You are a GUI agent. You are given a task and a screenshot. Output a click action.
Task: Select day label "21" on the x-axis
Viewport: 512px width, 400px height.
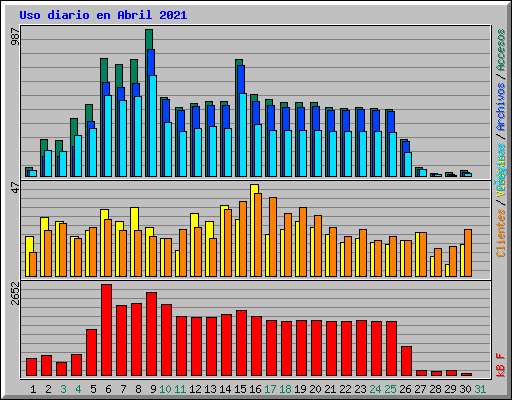point(330,389)
